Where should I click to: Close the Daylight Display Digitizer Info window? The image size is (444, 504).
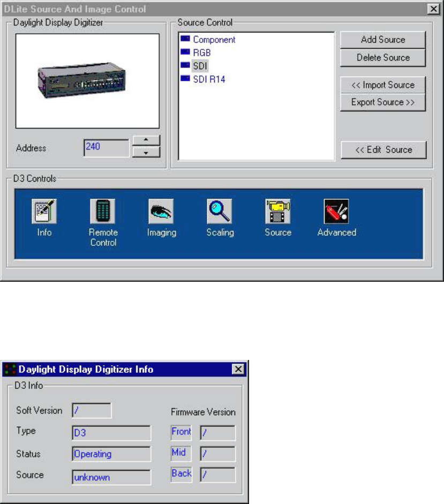(238, 369)
